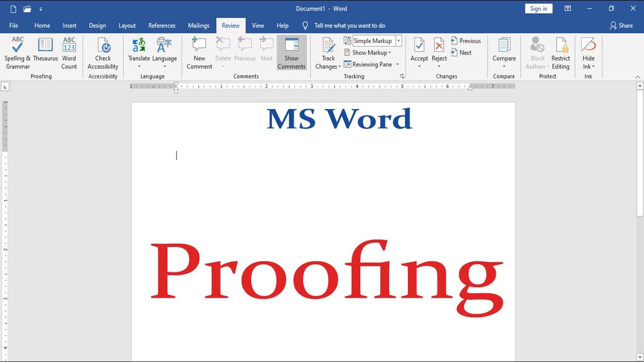Click the right indent marker on the ruler
Screen dimensions: 644x362
[x=470, y=87]
